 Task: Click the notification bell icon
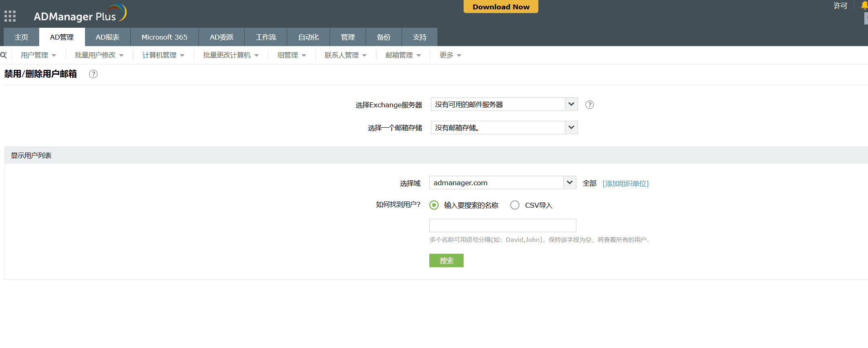point(864,5)
